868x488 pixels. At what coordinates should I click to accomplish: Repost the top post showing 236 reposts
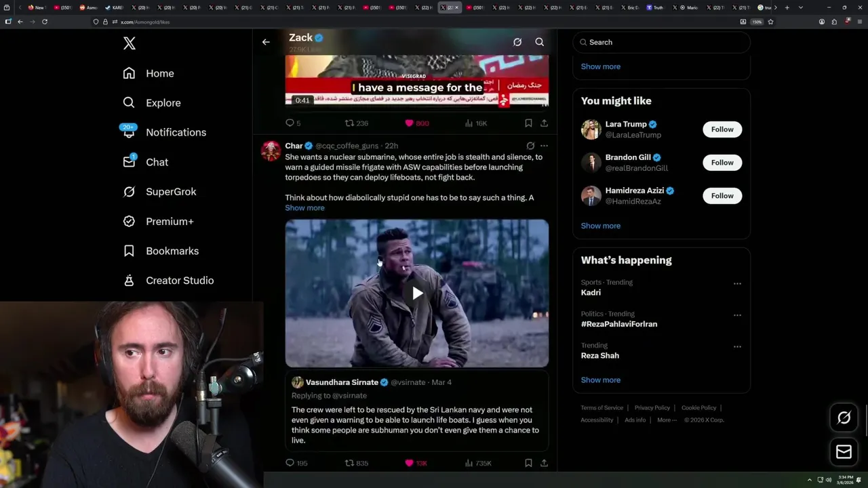(x=357, y=123)
